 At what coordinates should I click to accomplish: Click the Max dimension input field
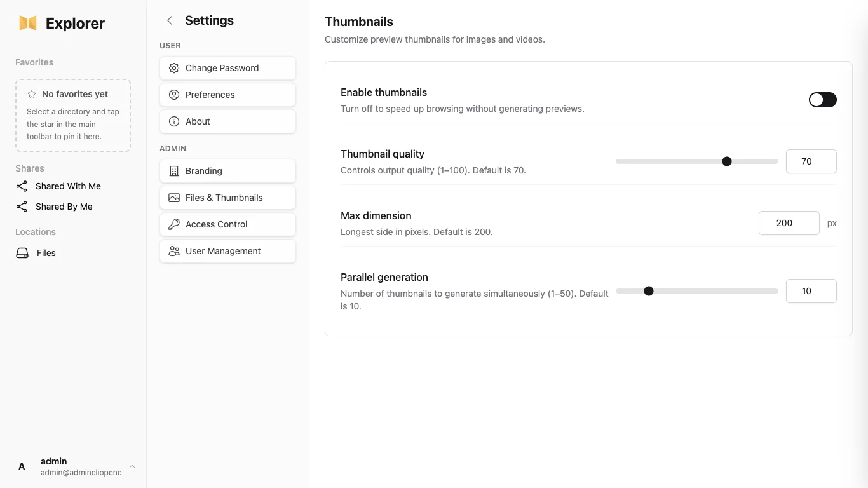click(789, 223)
